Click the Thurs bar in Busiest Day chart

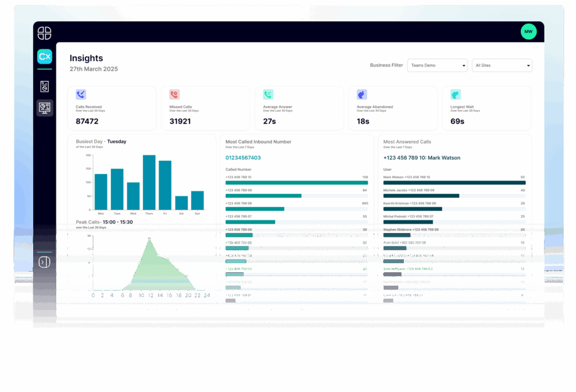149,182
